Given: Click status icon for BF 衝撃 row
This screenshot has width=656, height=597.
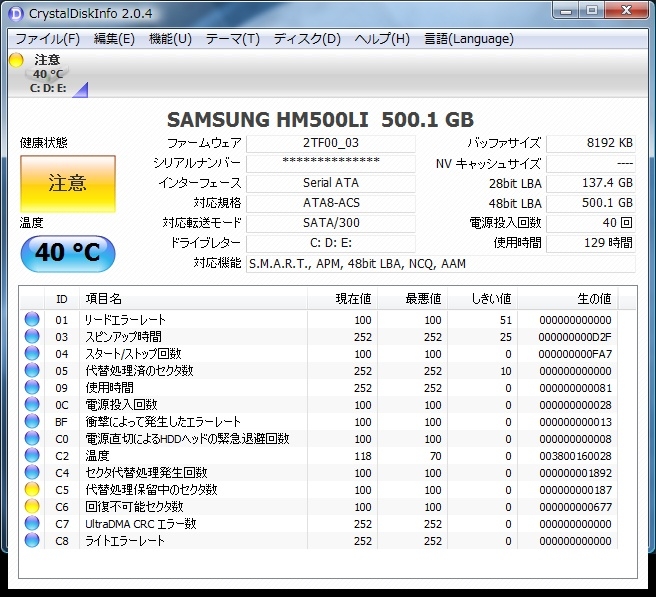Looking at the screenshot, I should pos(32,421).
